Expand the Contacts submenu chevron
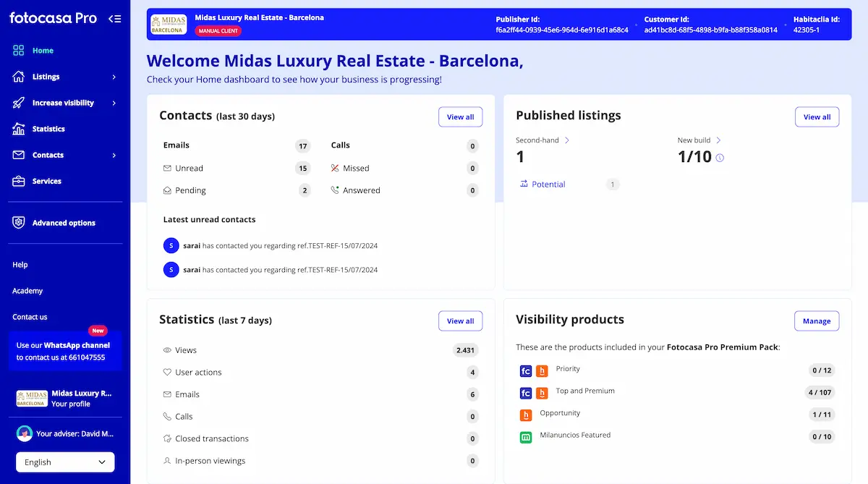This screenshot has height=484, width=868. [x=114, y=155]
